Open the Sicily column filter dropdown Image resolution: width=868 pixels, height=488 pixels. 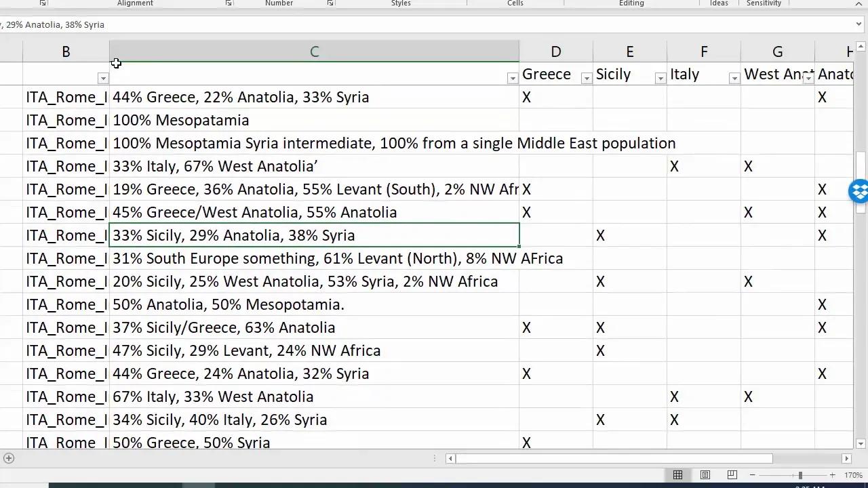[x=660, y=79]
